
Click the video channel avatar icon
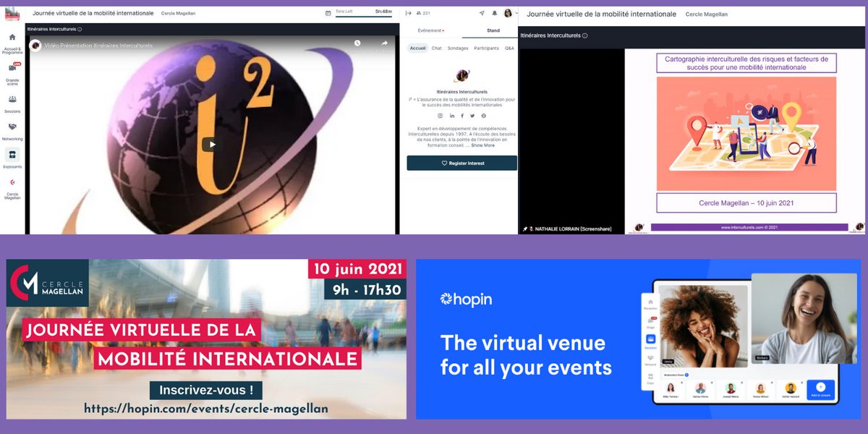[35, 45]
